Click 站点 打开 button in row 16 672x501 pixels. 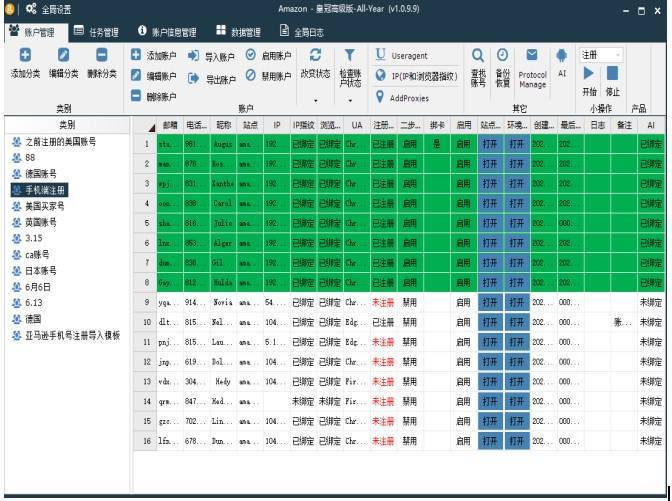490,441
